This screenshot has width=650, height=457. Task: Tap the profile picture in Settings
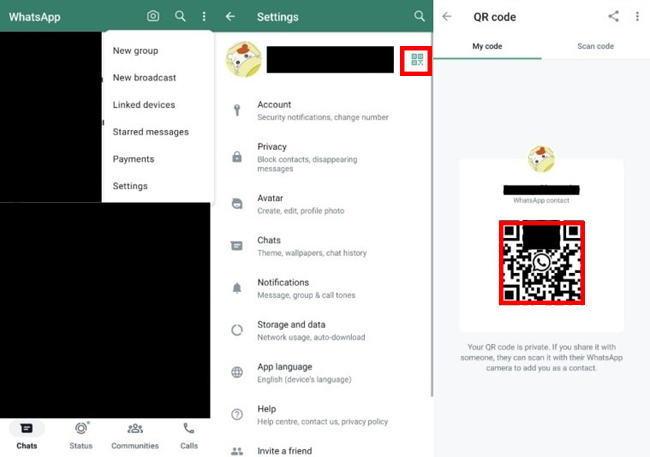point(243,59)
